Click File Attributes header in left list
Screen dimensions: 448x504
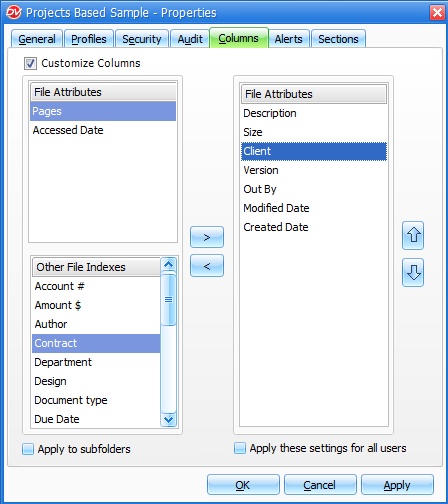[103, 92]
